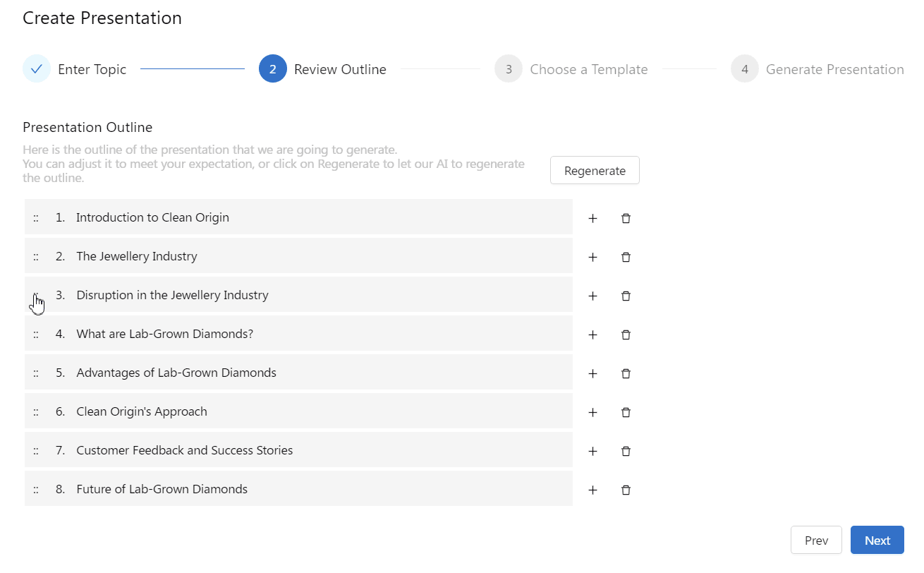Click drag handle of The Jewellery Industry
The width and height of the screenshot is (924, 573).
(x=36, y=256)
